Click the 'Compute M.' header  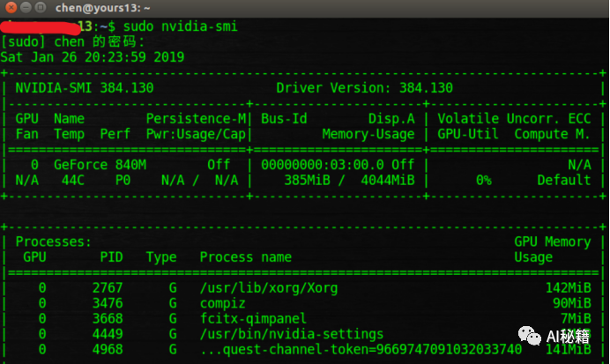(553, 134)
